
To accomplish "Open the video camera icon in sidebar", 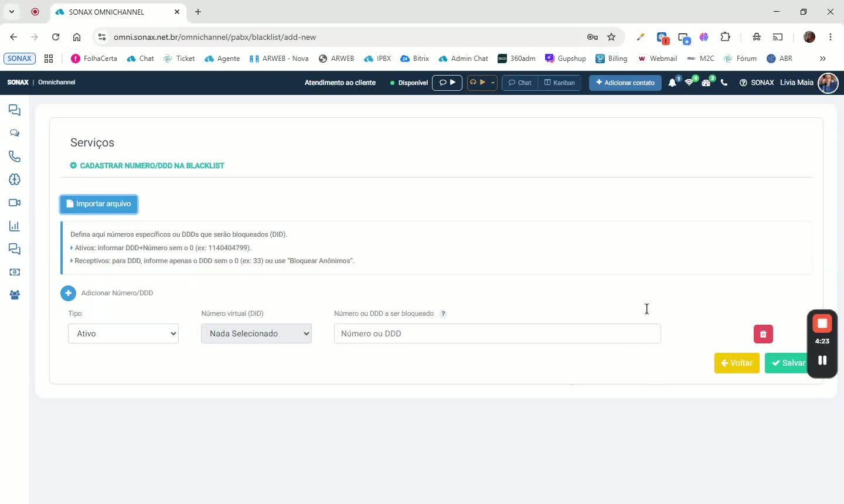I will 15,203.
